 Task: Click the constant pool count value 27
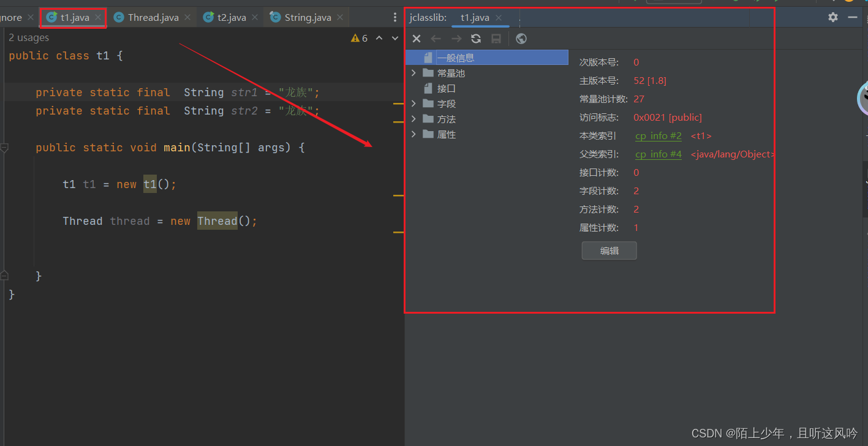[639, 99]
